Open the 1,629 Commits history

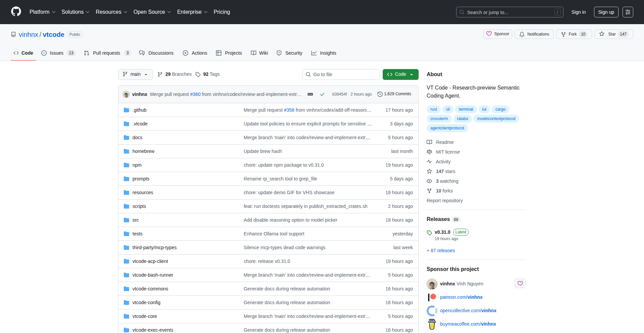click(x=394, y=94)
